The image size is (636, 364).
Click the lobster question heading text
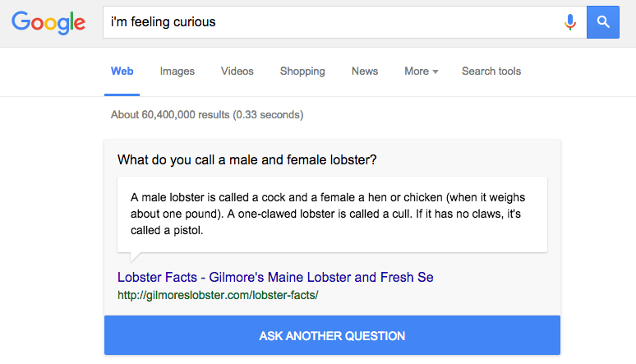(x=247, y=159)
